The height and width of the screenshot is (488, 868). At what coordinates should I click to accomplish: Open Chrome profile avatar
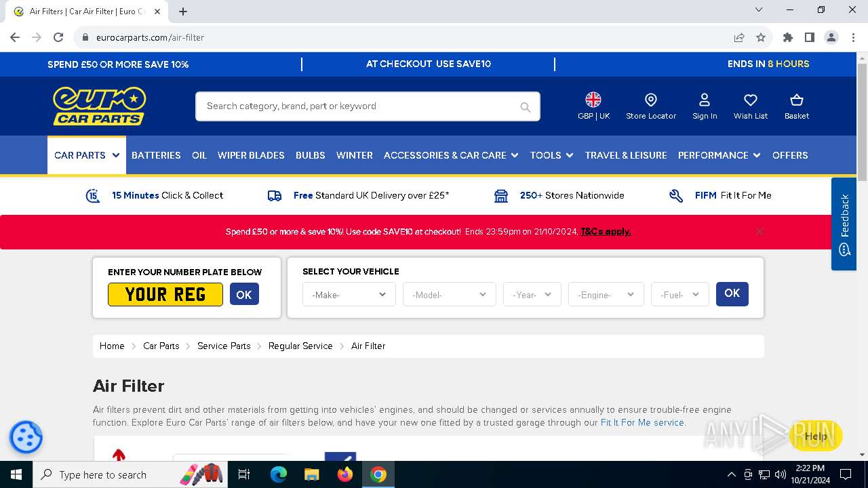tap(831, 37)
